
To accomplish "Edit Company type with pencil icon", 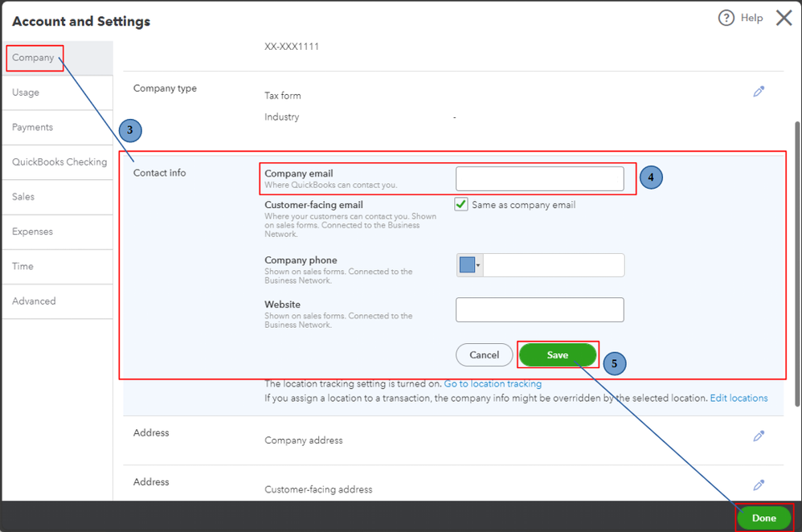I will 759,92.
